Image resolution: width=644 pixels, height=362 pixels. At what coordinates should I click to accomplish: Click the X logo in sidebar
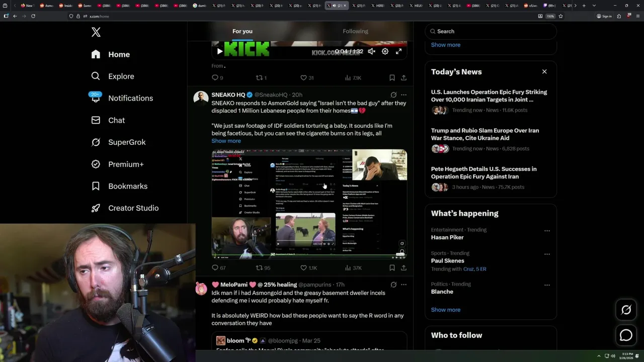(x=96, y=32)
